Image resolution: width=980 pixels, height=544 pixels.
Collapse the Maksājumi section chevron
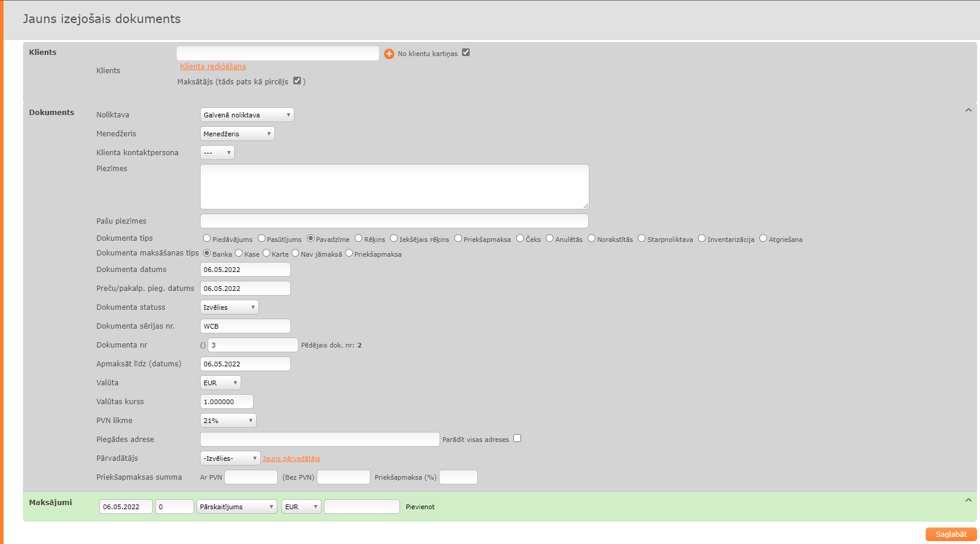[x=968, y=500]
